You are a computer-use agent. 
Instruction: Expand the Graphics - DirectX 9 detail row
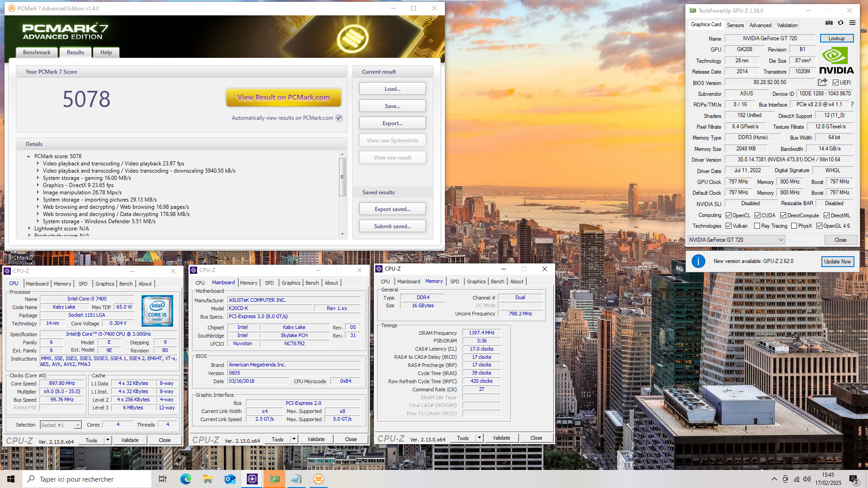point(38,185)
